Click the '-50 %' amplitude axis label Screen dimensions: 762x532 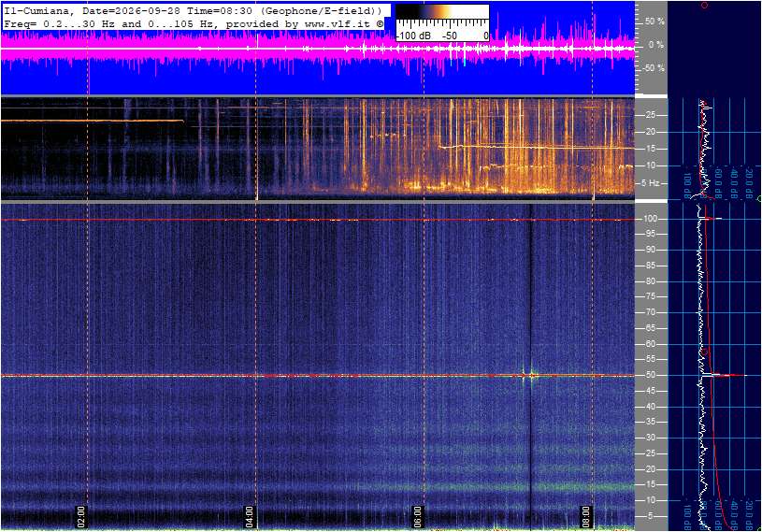point(654,68)
